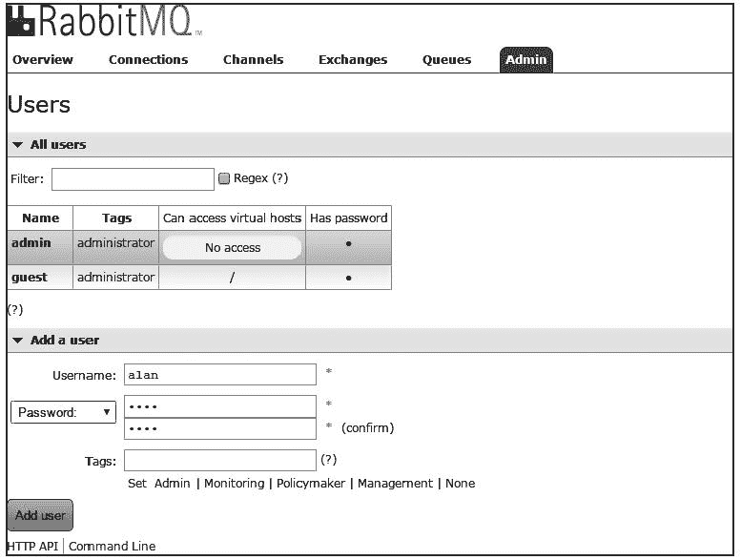Go to the Channels tab
741x560 pixels.
[253, 60]
